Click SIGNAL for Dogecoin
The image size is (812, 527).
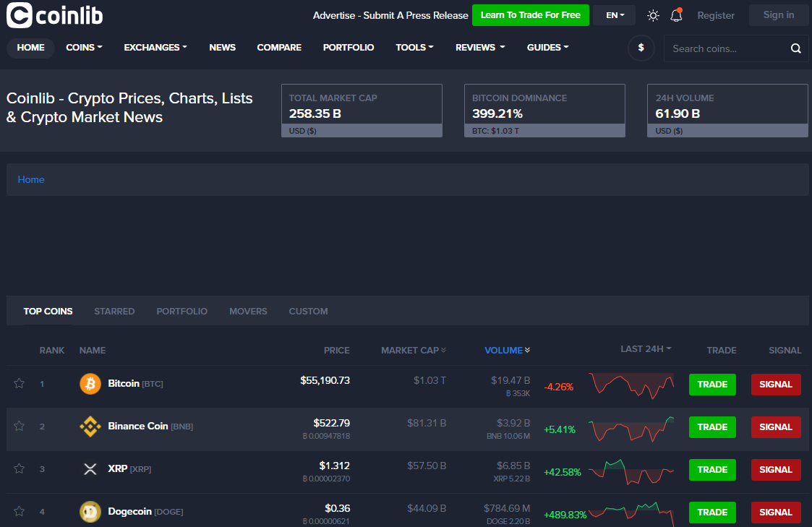click(776, 512)
